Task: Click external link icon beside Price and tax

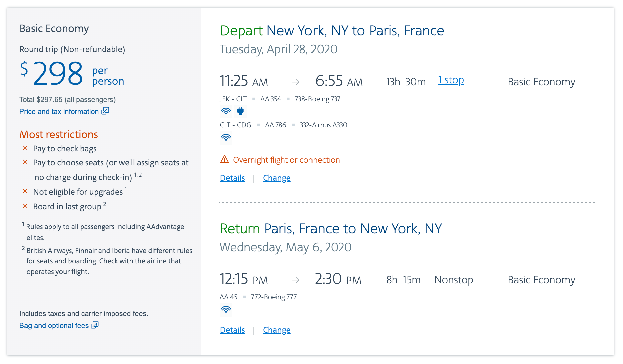Action: click(x=105, y=111)
